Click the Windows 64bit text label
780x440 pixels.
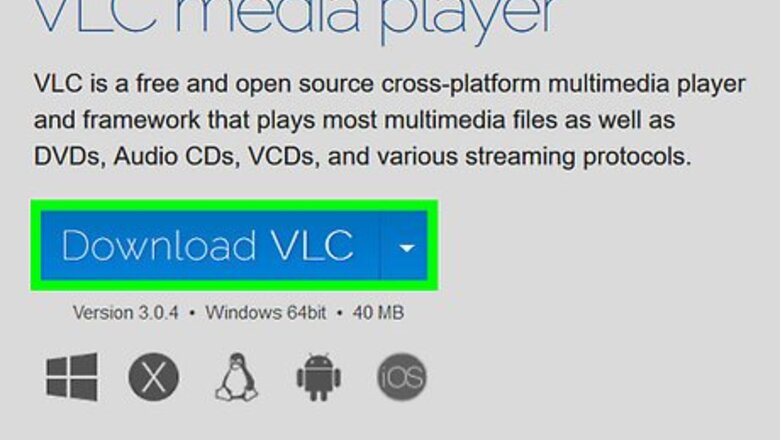tap(266, 313)
